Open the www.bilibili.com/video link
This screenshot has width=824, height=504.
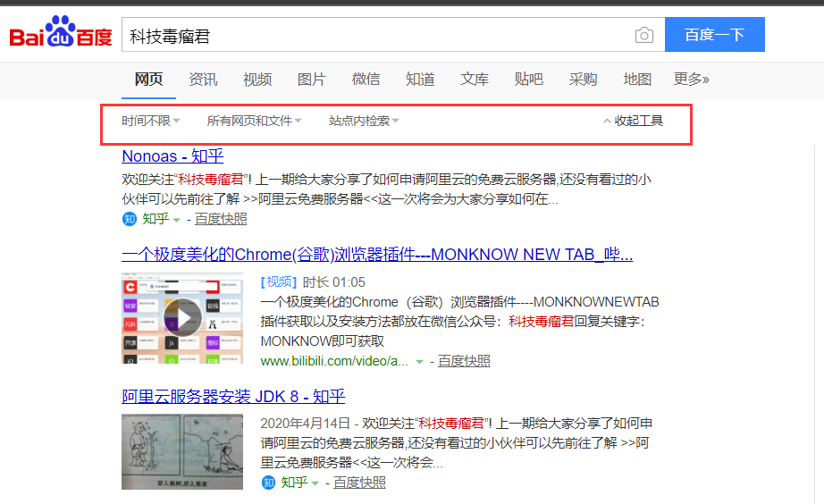click(334, 361)
